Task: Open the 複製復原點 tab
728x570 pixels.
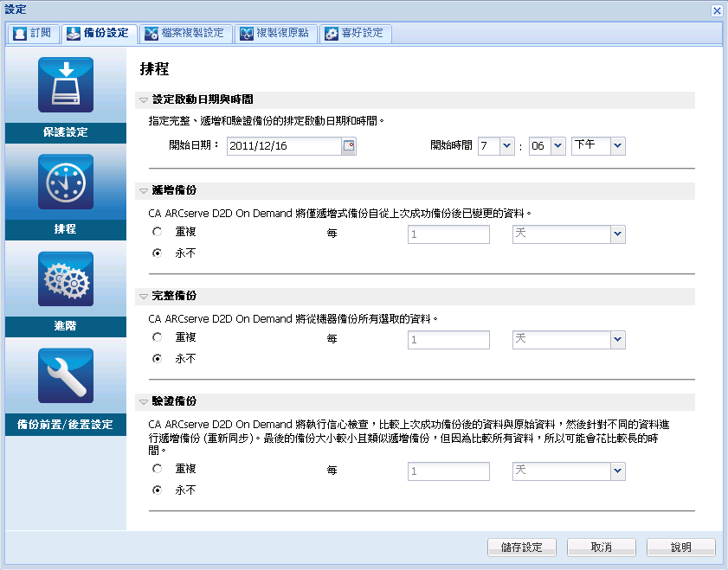Action: (277, 34)
